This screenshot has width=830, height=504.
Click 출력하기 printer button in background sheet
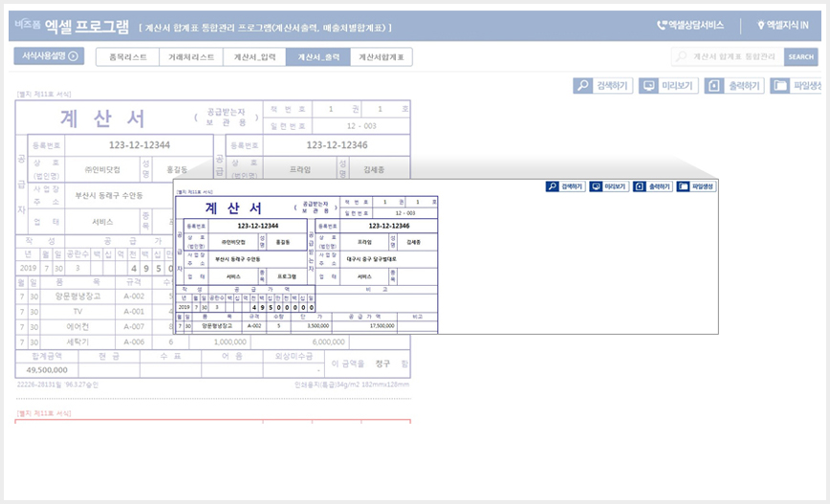tap(734, 86)
